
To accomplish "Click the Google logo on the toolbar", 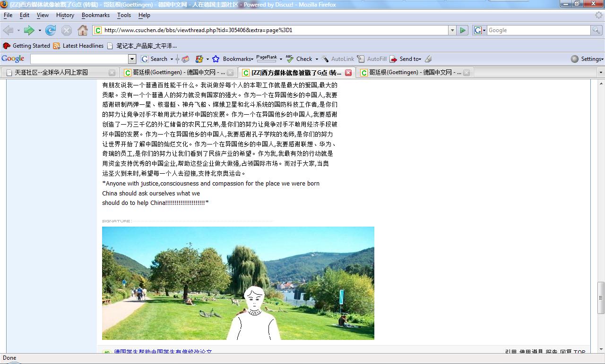I will (x=13, y=59).
